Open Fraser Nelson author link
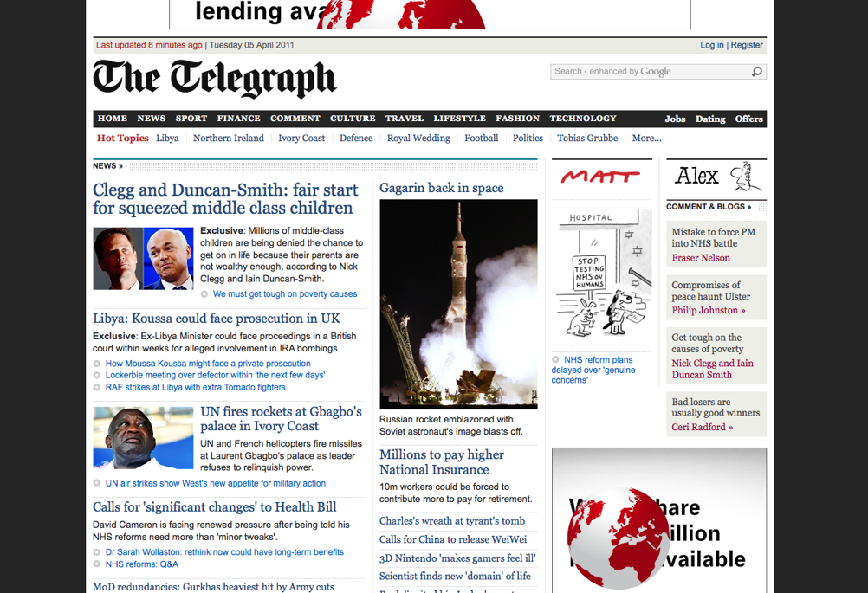Viewport: 868px width, 593px height. coord(701,258)
